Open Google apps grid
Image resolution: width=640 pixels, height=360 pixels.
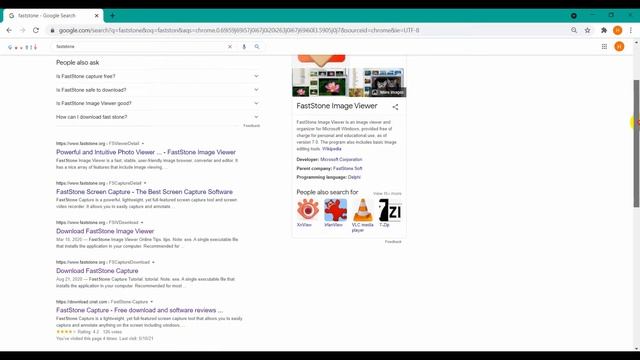604,47
